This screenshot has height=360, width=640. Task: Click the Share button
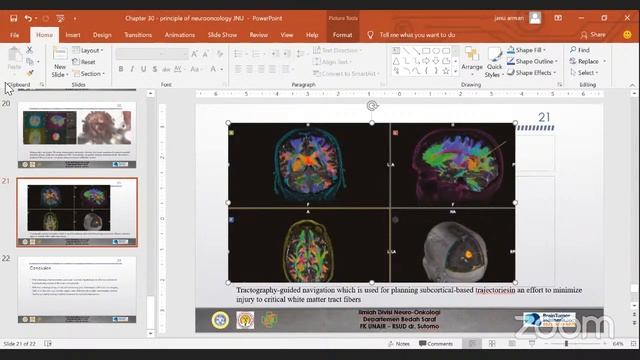click(x=593, y=35)
